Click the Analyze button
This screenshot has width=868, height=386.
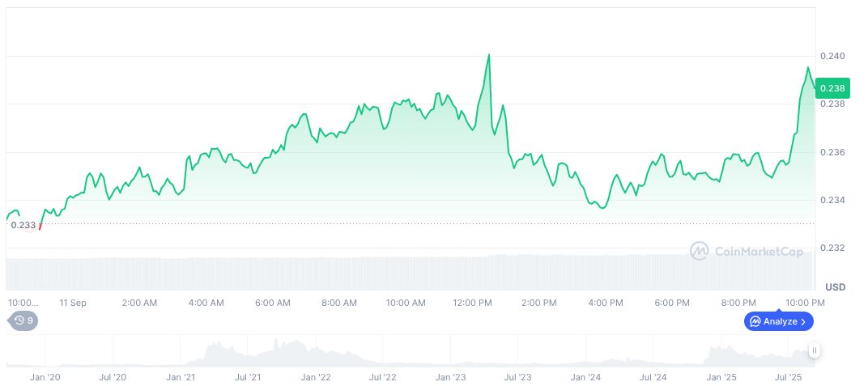pyautogui.click(x=779, y=321)
